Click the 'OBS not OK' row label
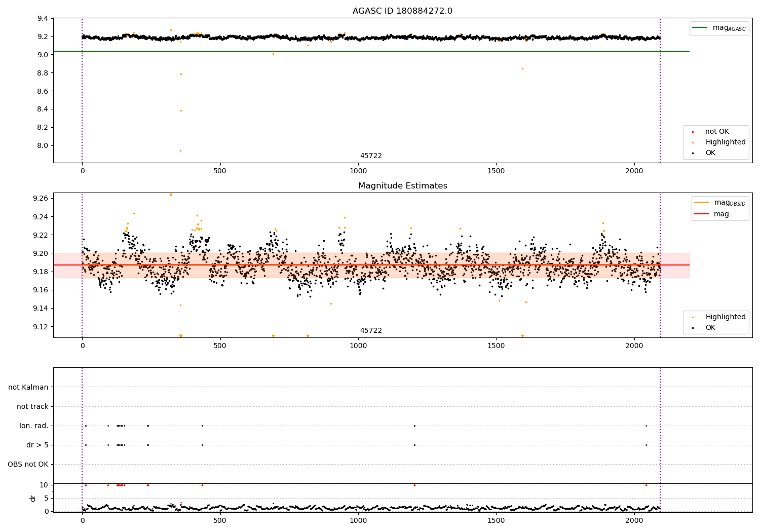Image resolution: width=760 pixels, height=532 pixels. (28, 464)
